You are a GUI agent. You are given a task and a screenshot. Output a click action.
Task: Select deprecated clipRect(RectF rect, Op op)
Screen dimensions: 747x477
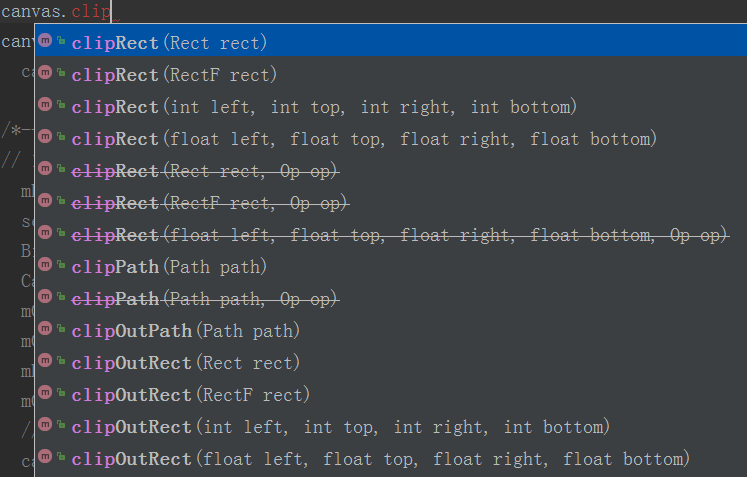coord(391,203)
